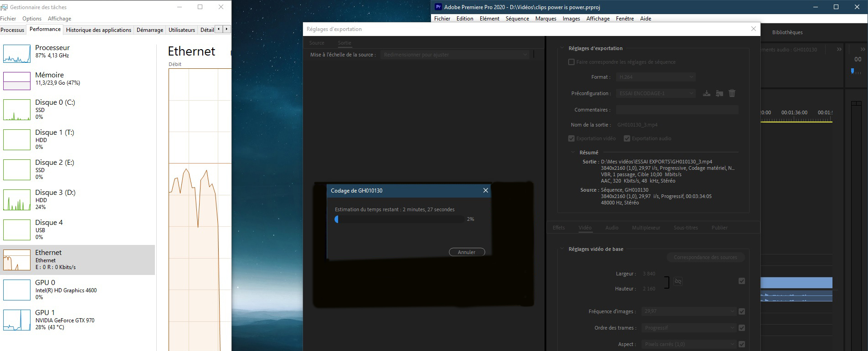868x351 pixels.
Task: Click the Annuler button in encoding dialog
Action: coord(467,252)
